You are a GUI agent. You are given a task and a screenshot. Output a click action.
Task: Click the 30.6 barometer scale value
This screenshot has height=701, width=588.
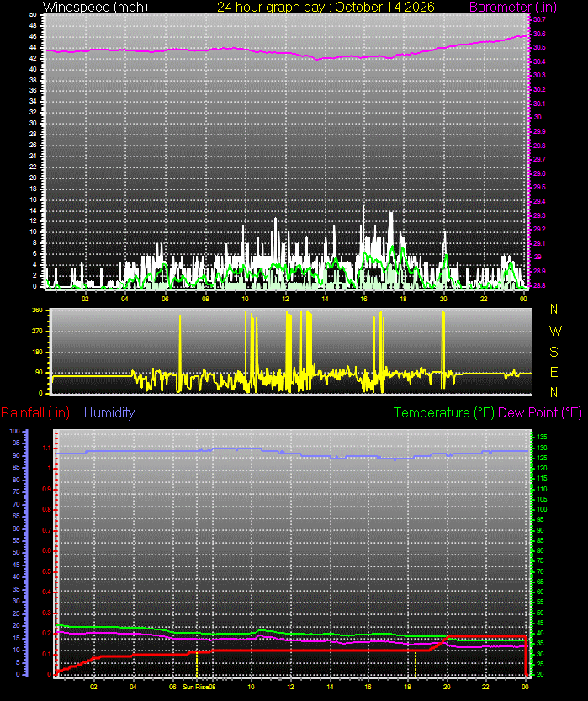coord(539,34)
